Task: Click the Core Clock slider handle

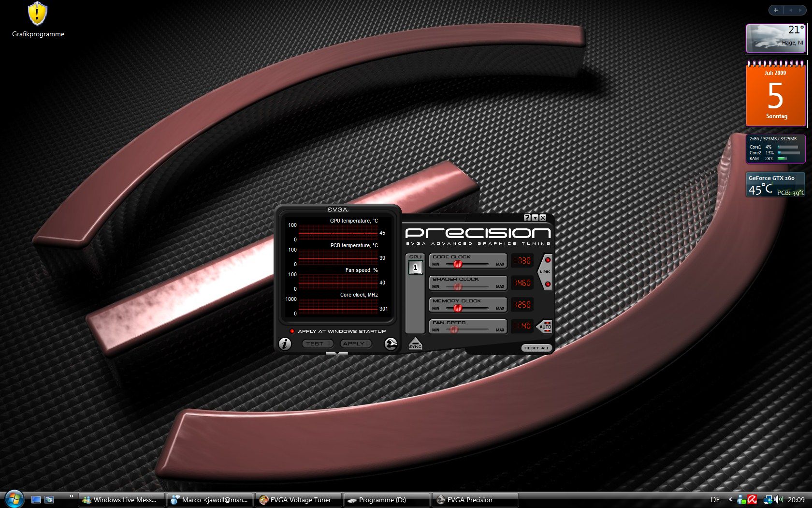Action: [458, 264]
